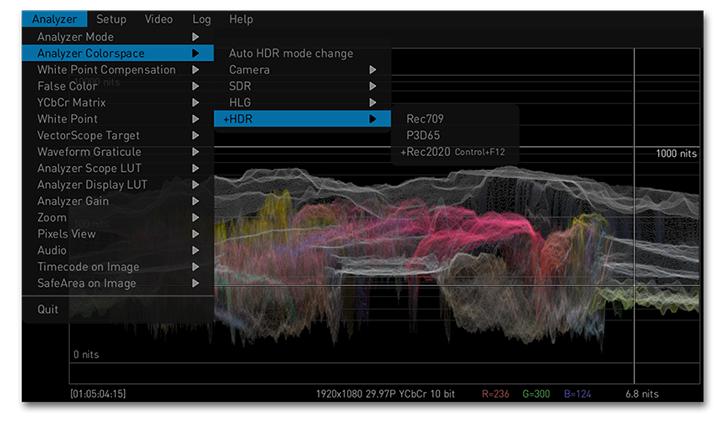The width and height of the screenshot is (720, 423).
Task: Click Quit in Analyzer menu
Action: (48, 309)
